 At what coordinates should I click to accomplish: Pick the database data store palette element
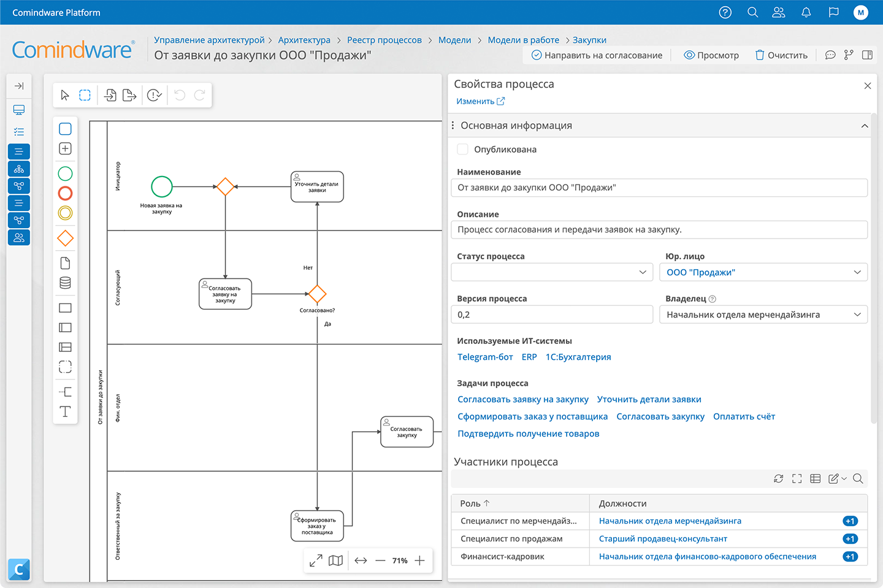coord(65,283)
